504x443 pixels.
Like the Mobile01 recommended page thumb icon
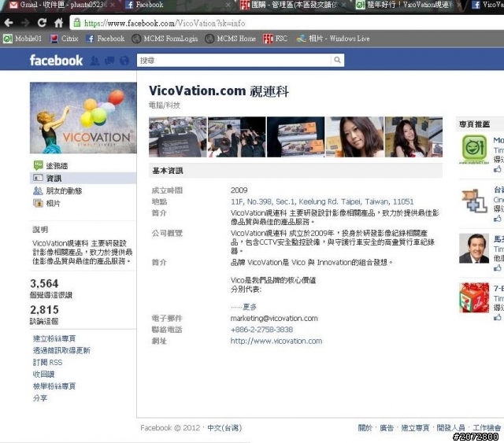point(497,169)
